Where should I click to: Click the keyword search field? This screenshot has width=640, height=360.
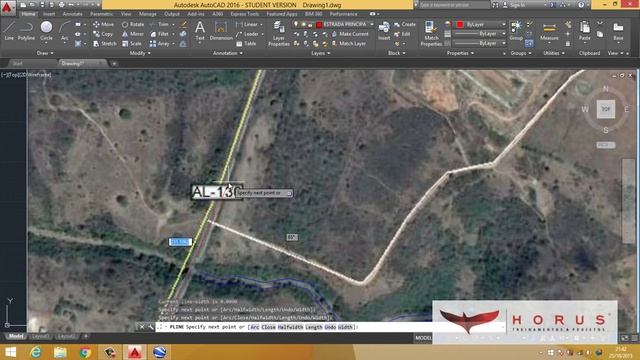[453, 5]
